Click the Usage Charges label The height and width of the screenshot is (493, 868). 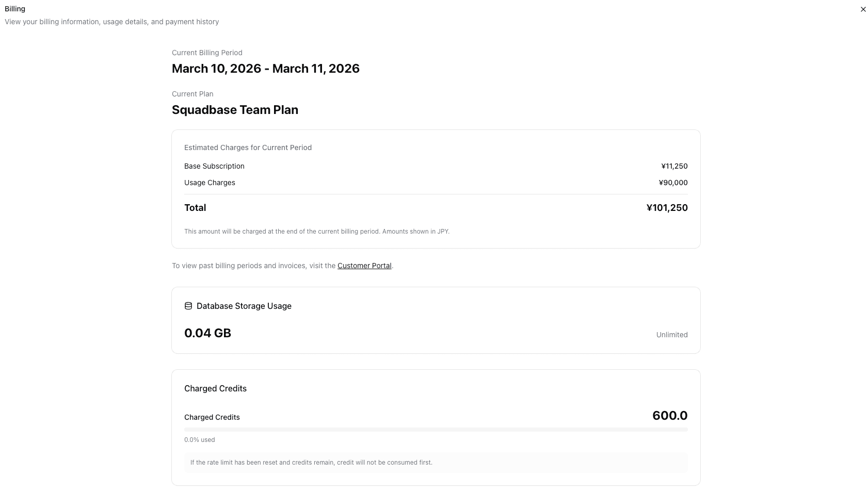tap(210, 183)
